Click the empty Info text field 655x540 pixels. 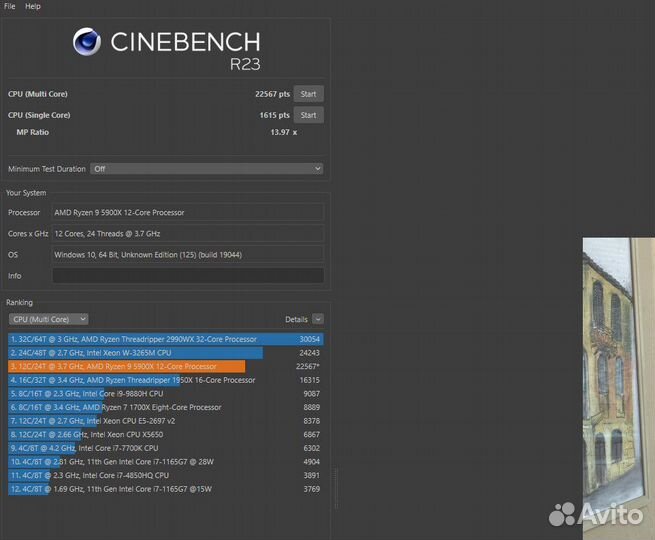(187, 275)
